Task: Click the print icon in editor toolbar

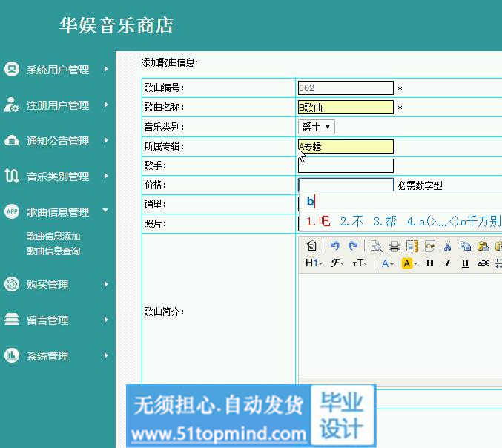Action: 394,246
